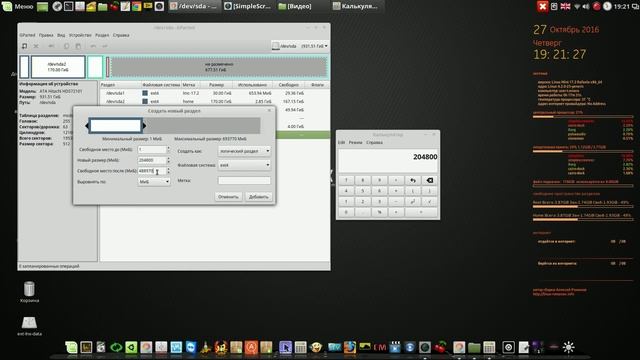Image resolution: width=640 pixels, height=360 pixels.
Task: Open the Файловая система ext4 dropdown
Action: coord(244,165)
